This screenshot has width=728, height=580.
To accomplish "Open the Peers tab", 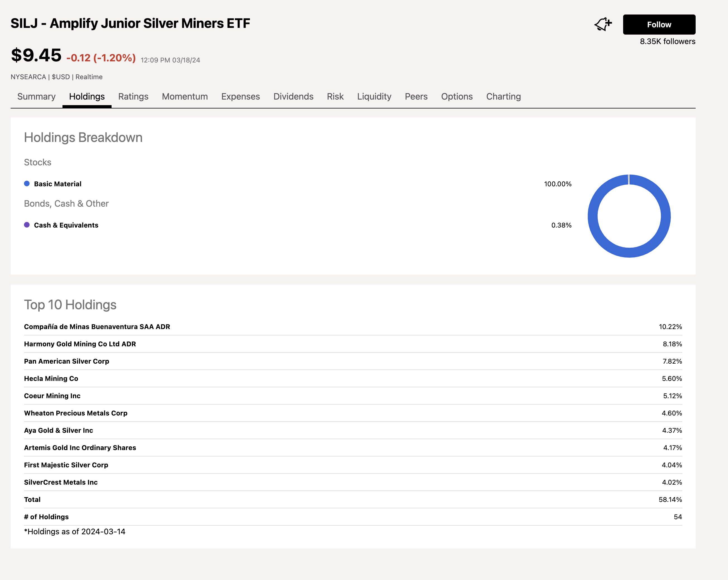I will point(416,96).
